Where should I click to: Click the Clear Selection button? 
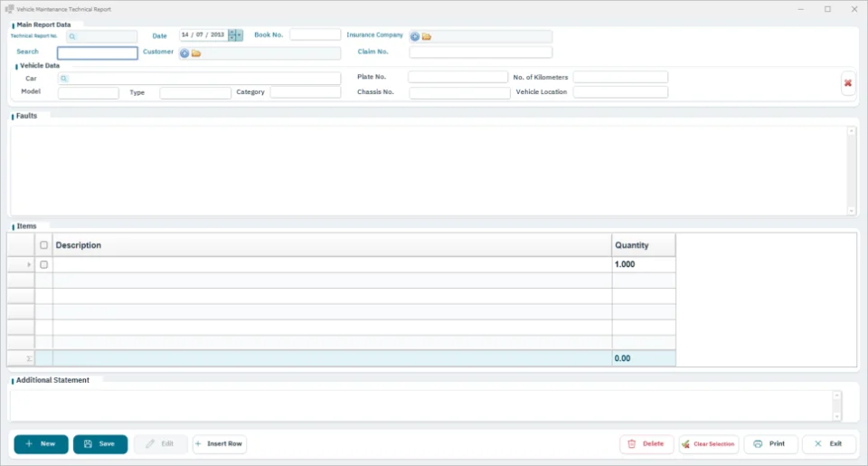tap(709, 444)
